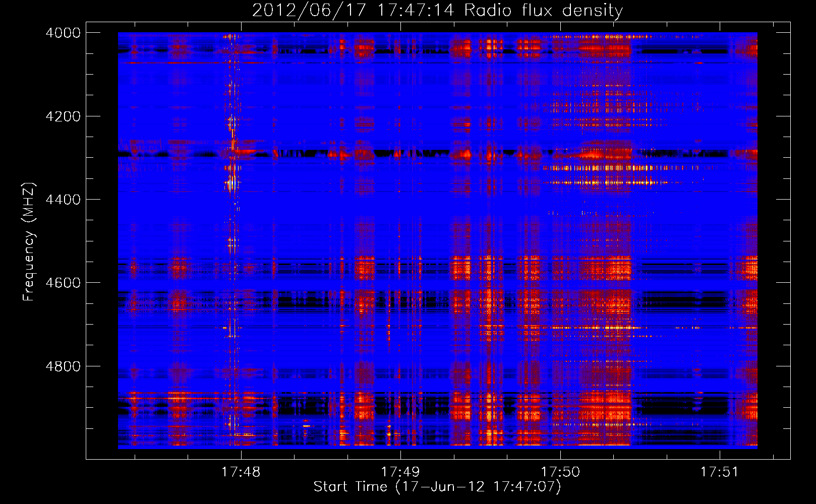Click the 17:51 time tick label
This screenshot has width=816, height=504.
click(x=720, y=472)
